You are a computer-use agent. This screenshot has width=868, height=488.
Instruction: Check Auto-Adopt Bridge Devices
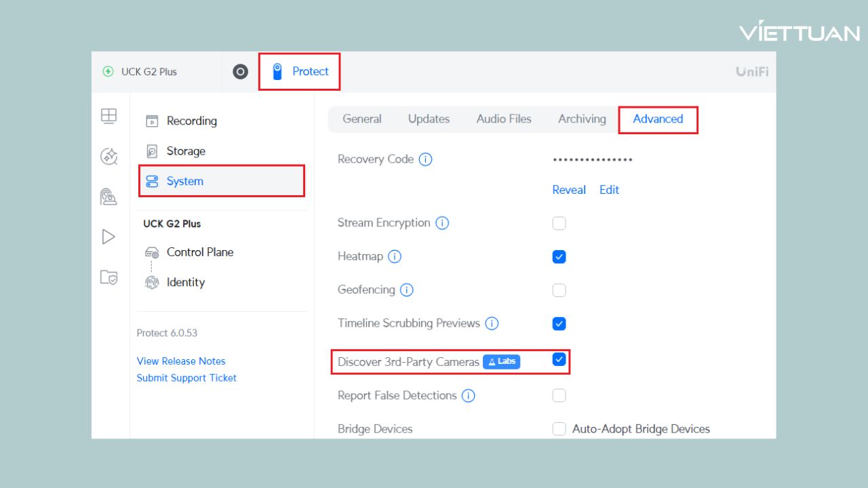tap(559, 429)
